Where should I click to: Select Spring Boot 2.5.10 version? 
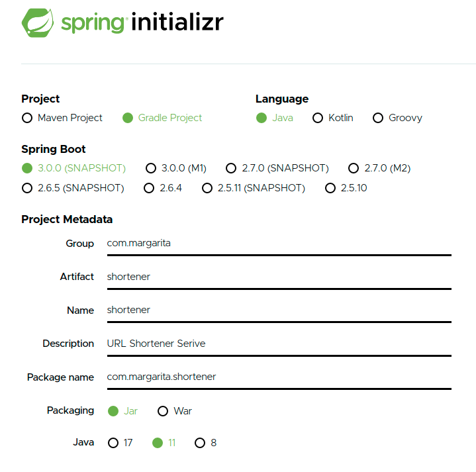330,189
